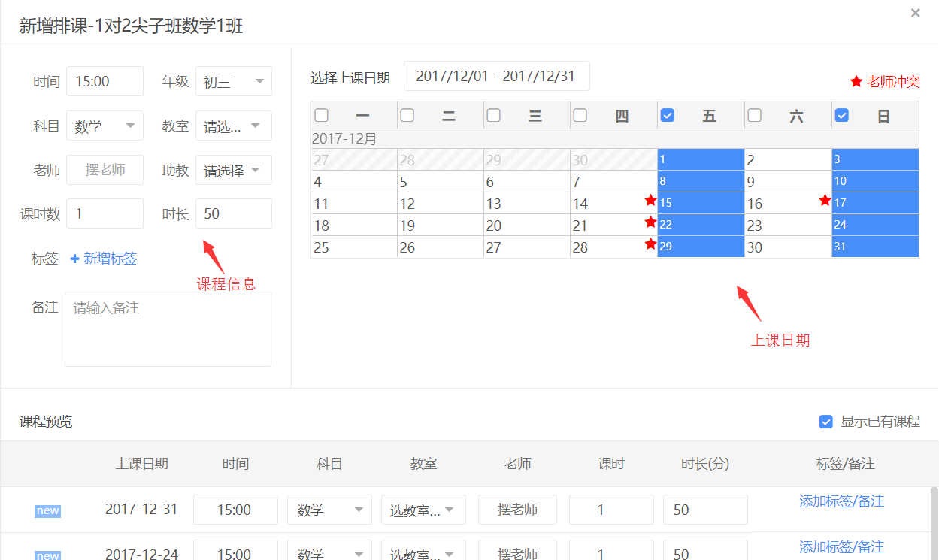Select December 4 in the calendar
This screenshot has height=560, width=939.
click(x=354, y=181)
